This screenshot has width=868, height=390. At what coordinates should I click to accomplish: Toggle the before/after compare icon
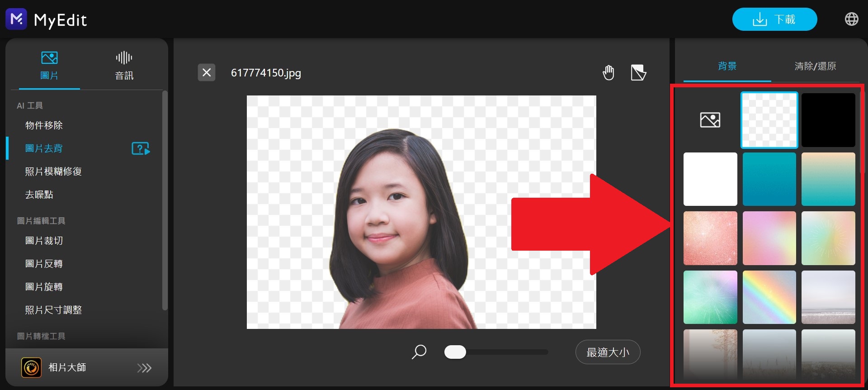tap(638, 72)
